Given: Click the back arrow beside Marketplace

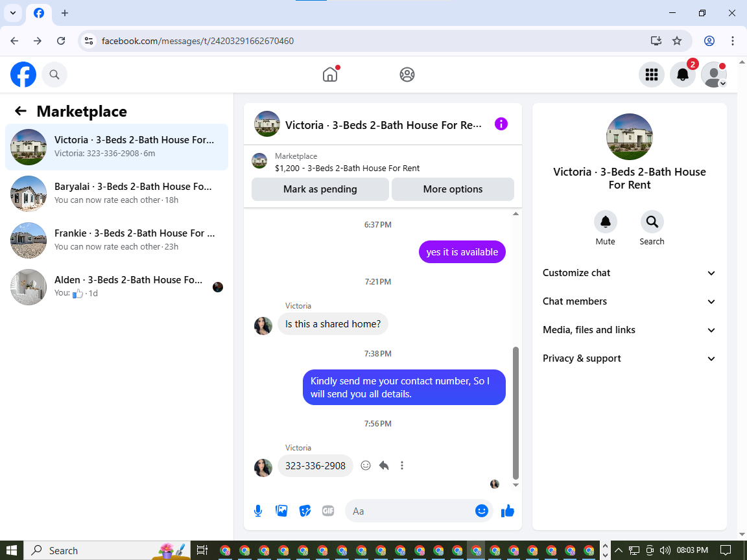Looking at the screenshot, I should [21, 111].
